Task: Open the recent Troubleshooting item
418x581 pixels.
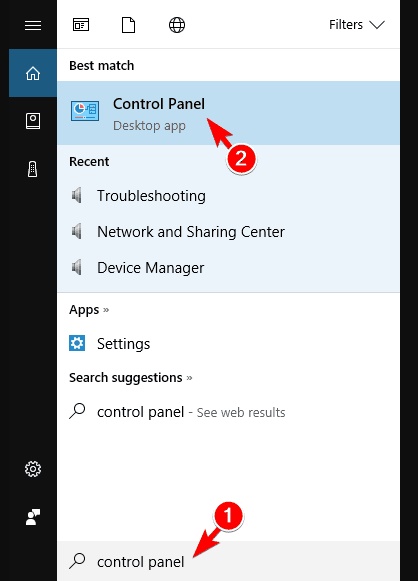Action: [x=228, y=196]
